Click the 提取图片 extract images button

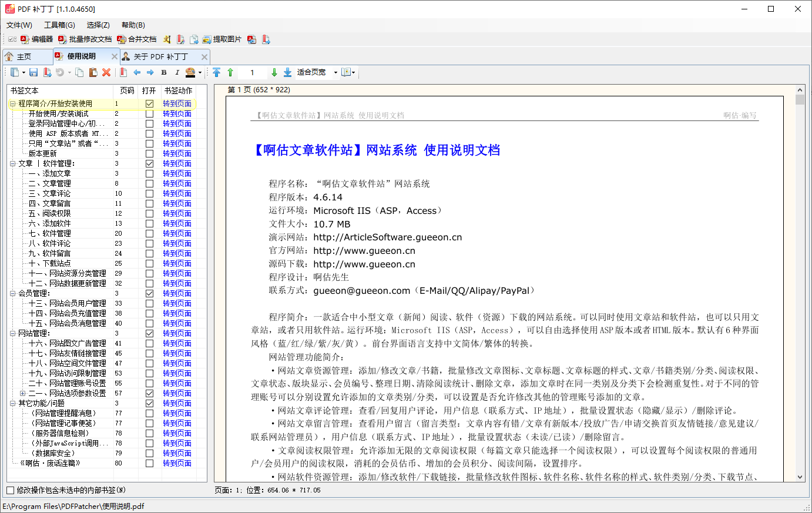(222, 39)
